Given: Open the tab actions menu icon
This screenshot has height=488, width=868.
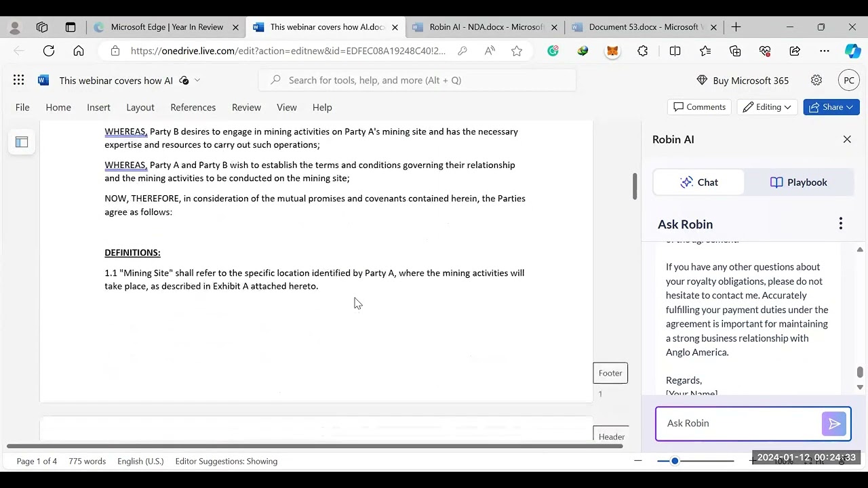Looking at the screenshot, I should 71,27.
